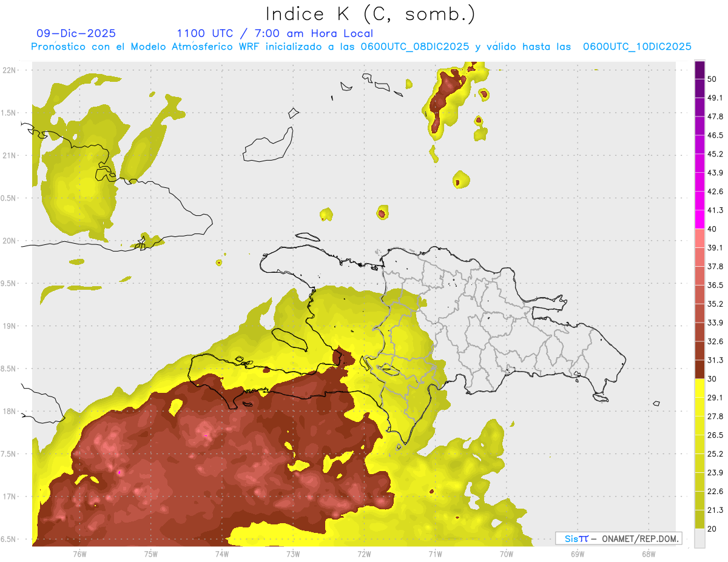Click the map title "Indice K (C, somb.)"
This screenshot has width=728, height=562.
point(371,14)
